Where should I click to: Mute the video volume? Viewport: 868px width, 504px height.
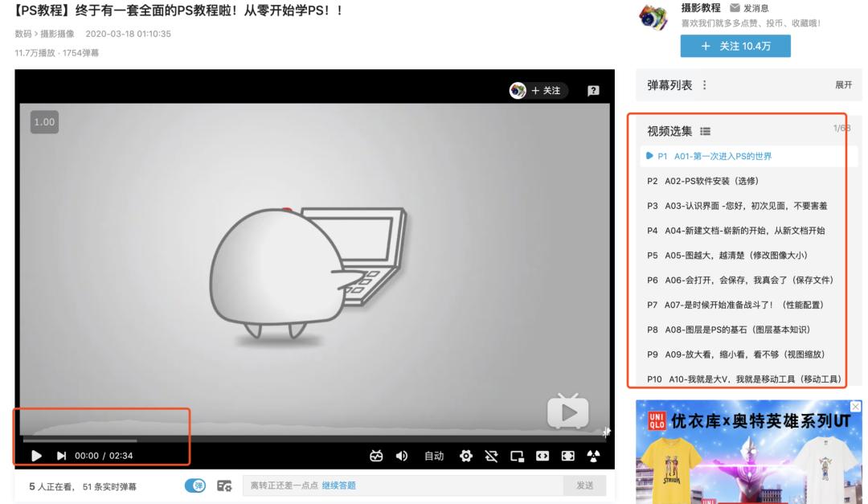click(402, 456)
